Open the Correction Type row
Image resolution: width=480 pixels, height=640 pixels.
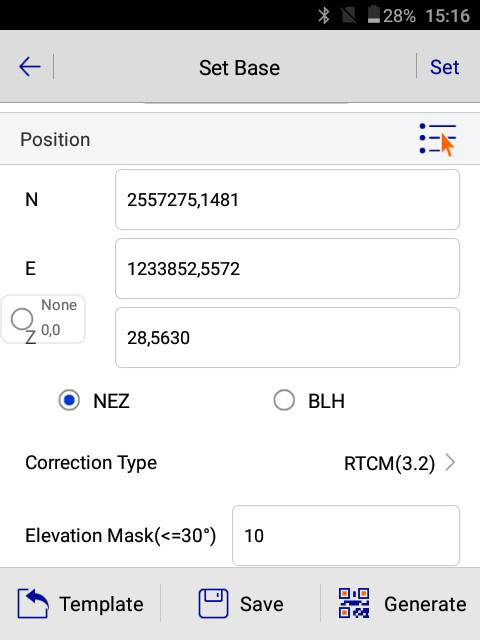[240, 463]
